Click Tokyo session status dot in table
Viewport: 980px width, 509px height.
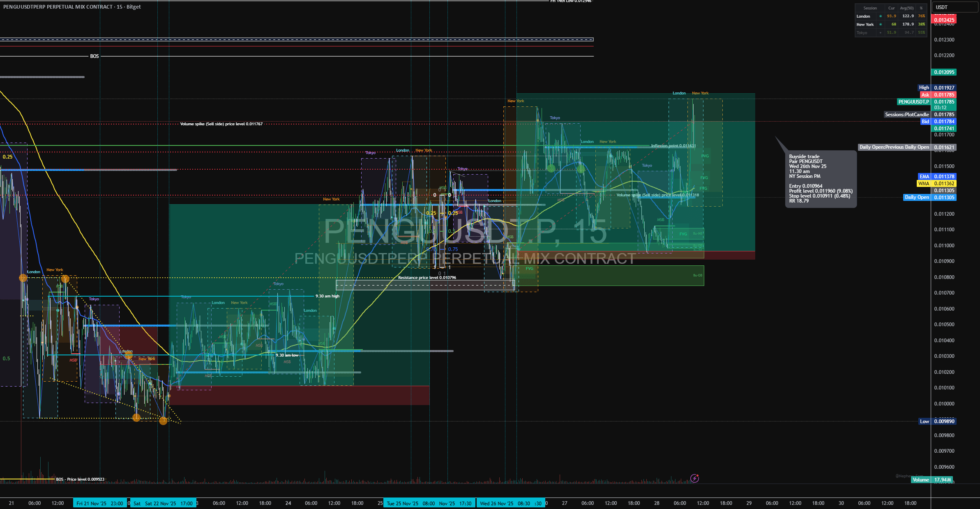[880, 33]
